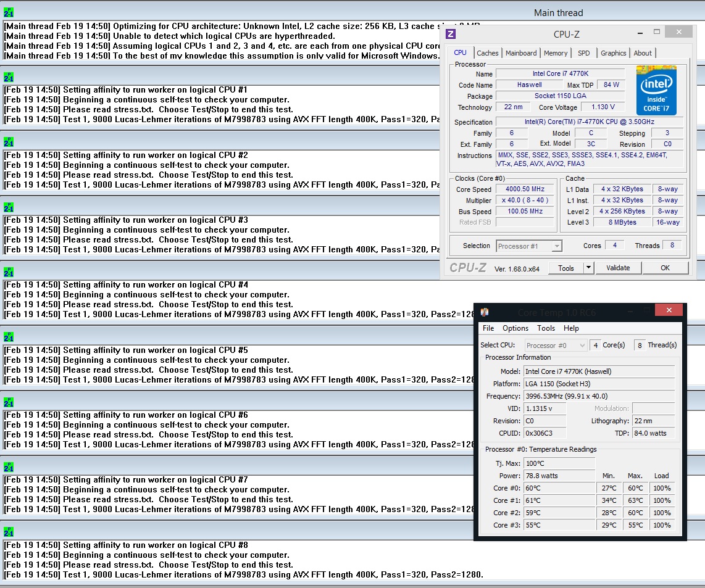Image resolution: width=705 pixels, height=588 pixels.
Task: Open the SPD tab in CPU-Z
Action: [x=583, y=53]
